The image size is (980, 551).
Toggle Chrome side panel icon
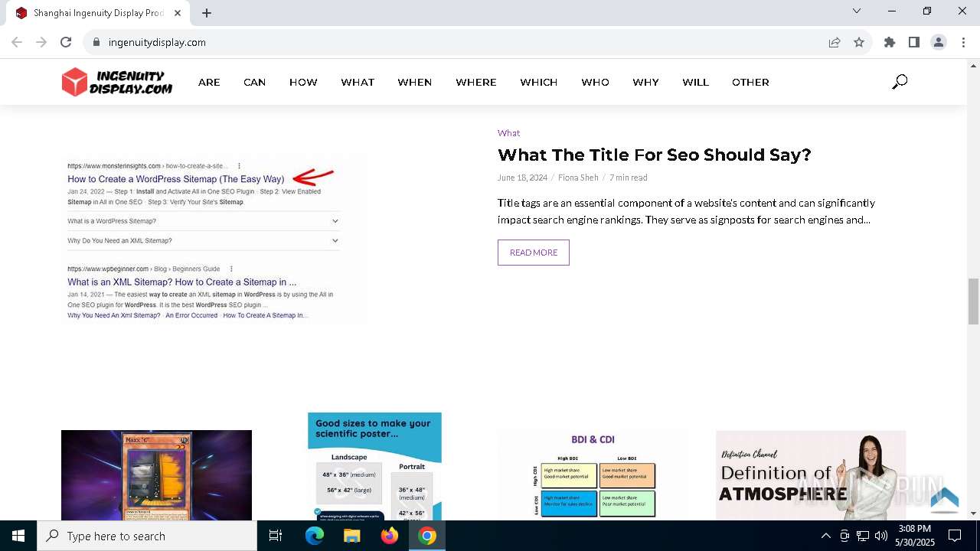point(914,42)
